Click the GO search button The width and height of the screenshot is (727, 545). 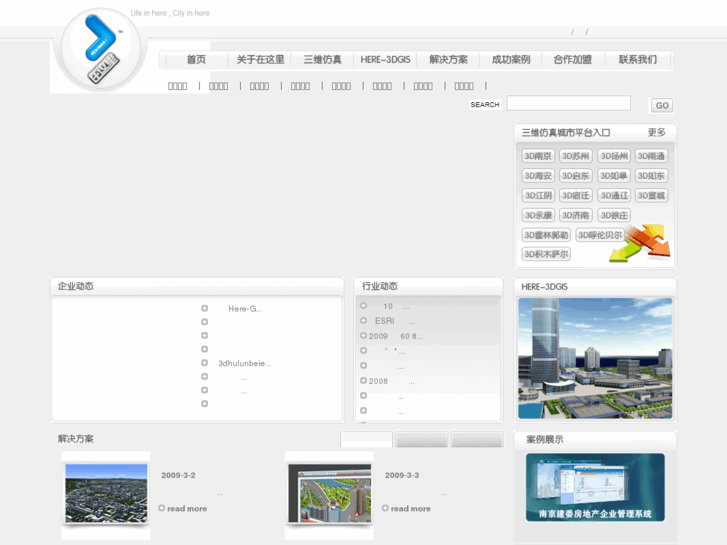[x=662, y=105]
